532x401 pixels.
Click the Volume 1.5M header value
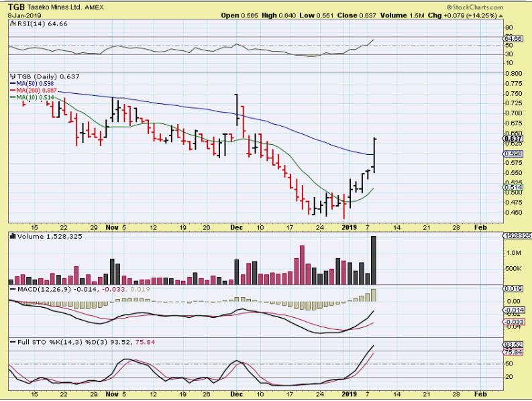pos(402,15)
